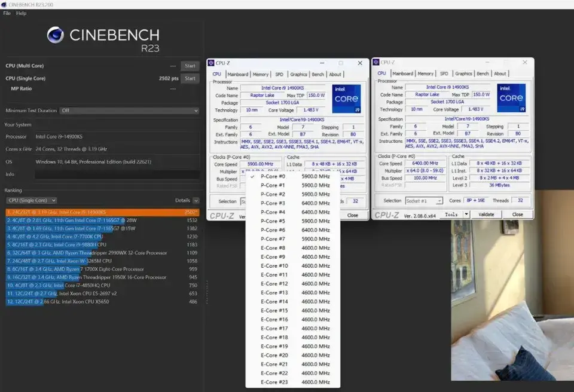Choose E-Core #16 from the core menu
The width and height of the screenshot is (574, 392).
click(293, 320)
